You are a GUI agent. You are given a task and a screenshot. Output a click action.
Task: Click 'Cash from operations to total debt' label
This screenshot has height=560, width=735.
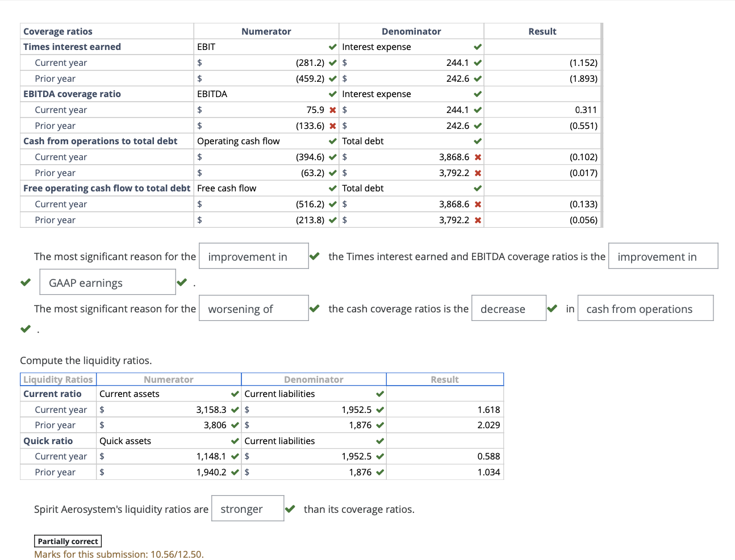pos(101,141)
